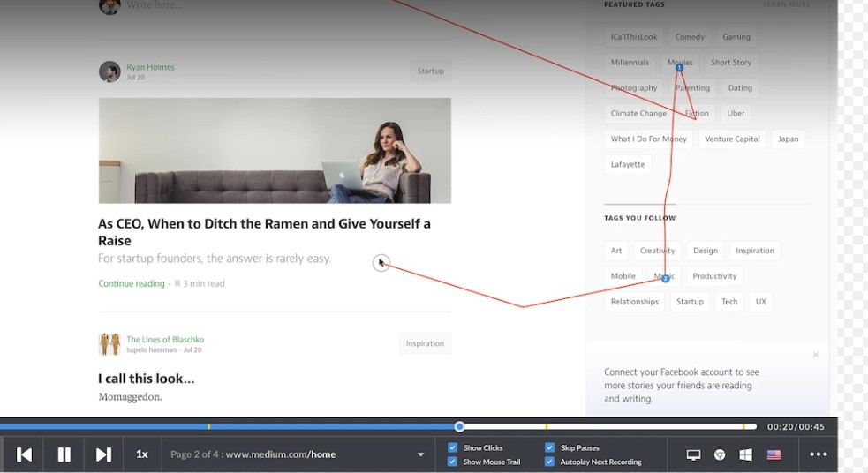Change the 1x playback speed
The height and width of the screenshot is (473, 868).
pos(142,454)
